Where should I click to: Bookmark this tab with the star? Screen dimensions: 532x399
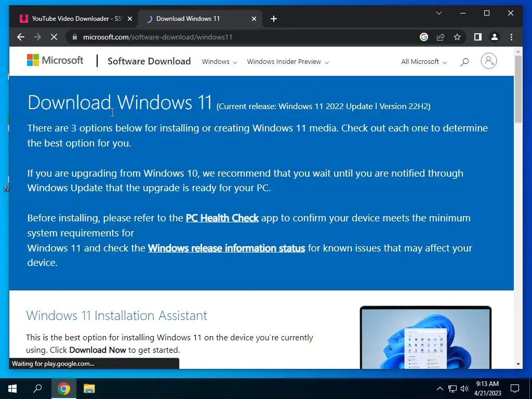pos(457,37)
